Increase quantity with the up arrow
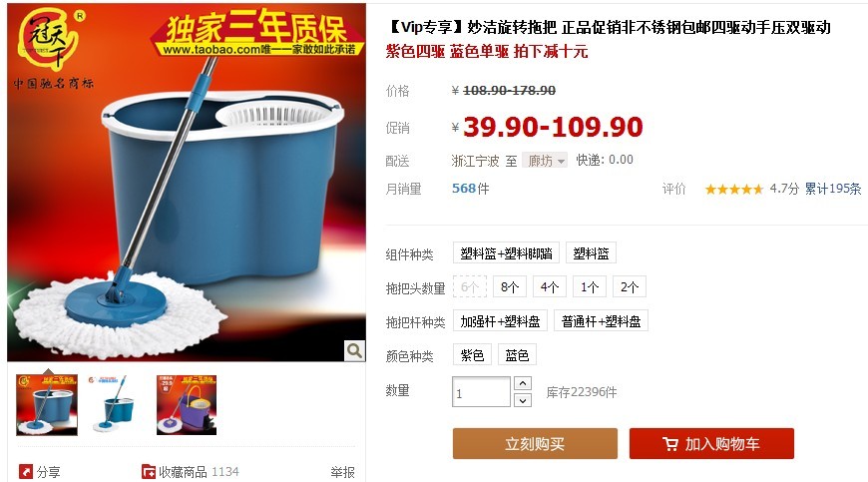 (x=523, y=383)
